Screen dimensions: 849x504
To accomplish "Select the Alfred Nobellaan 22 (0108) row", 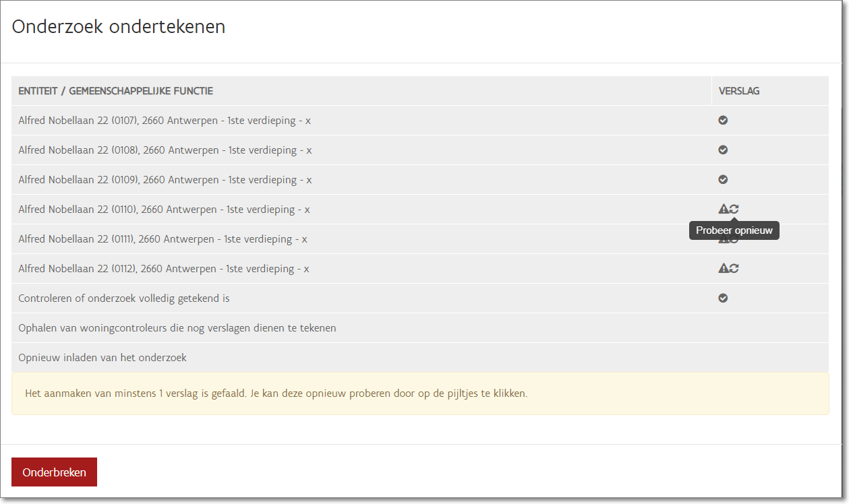I will tap(165, 150).
